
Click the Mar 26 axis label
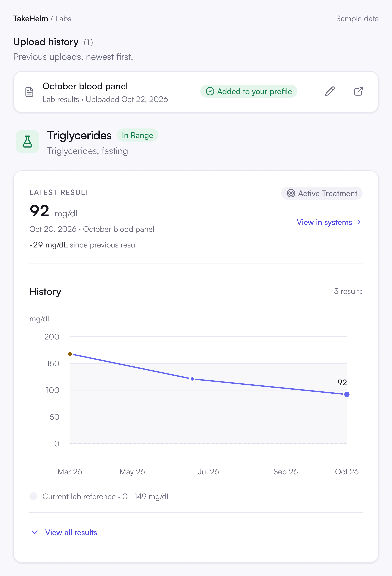70,472
